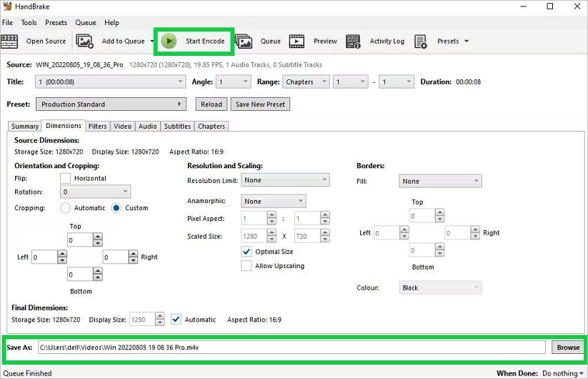Viewport: 588px width, 379px height.
Task: Expand the Resolution Limit dropdown
Action: coord(285,180)
